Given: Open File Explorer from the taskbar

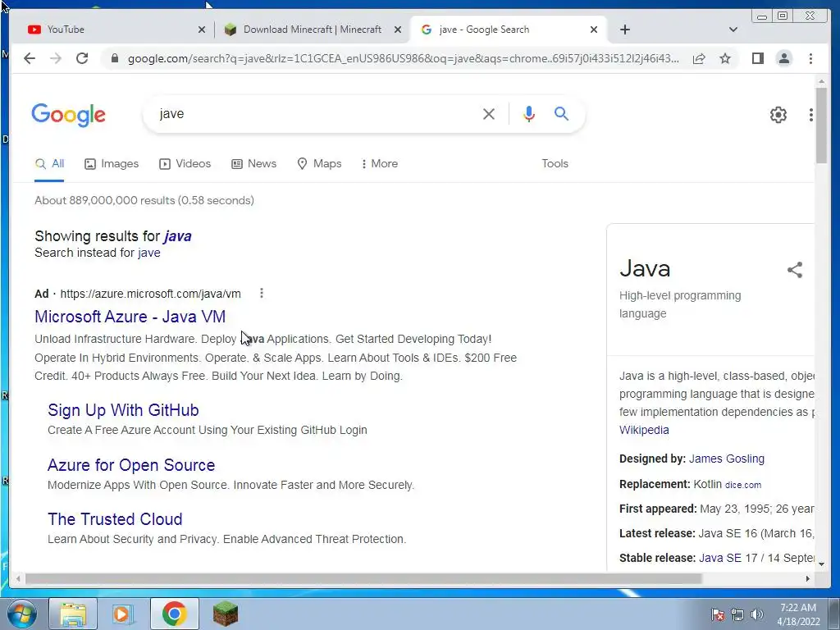Looking at the screenshot, I should tap(73, 614).
